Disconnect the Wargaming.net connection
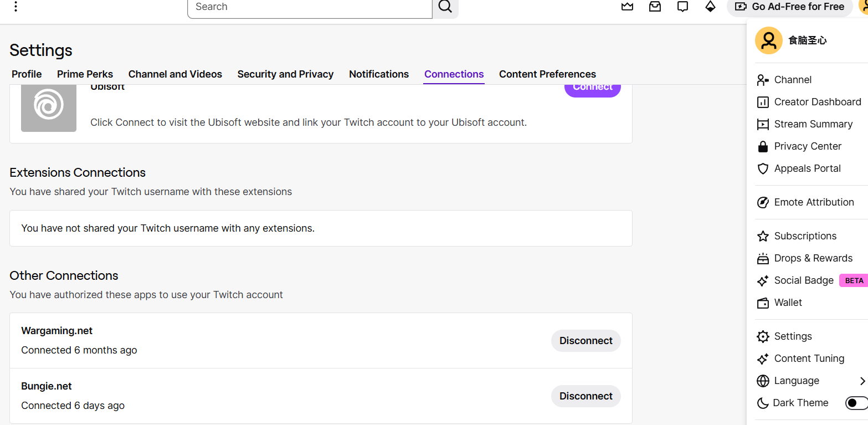 pyautogui.click(x=585, y=341)
